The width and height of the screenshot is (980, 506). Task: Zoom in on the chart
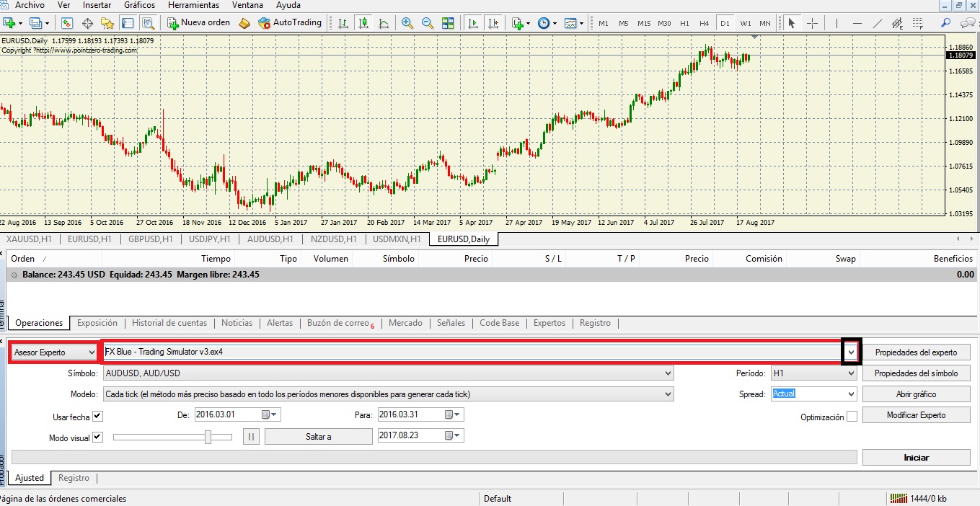[407, 22]
